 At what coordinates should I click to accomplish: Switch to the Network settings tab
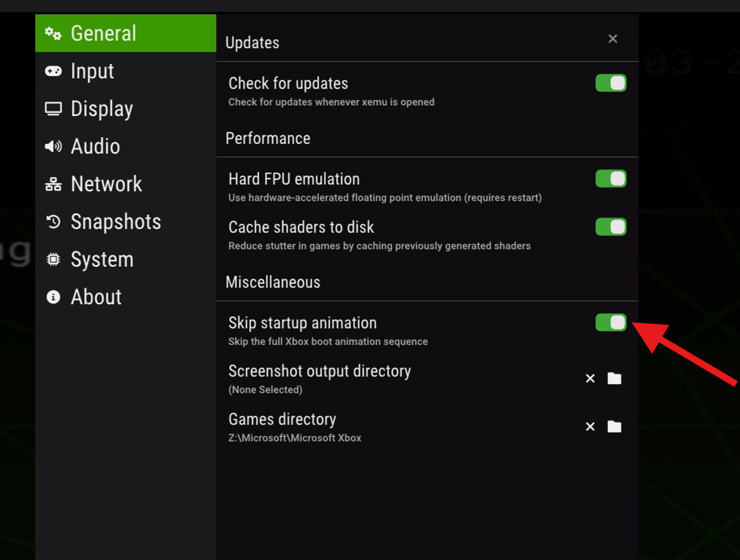(x=106, y=185)
